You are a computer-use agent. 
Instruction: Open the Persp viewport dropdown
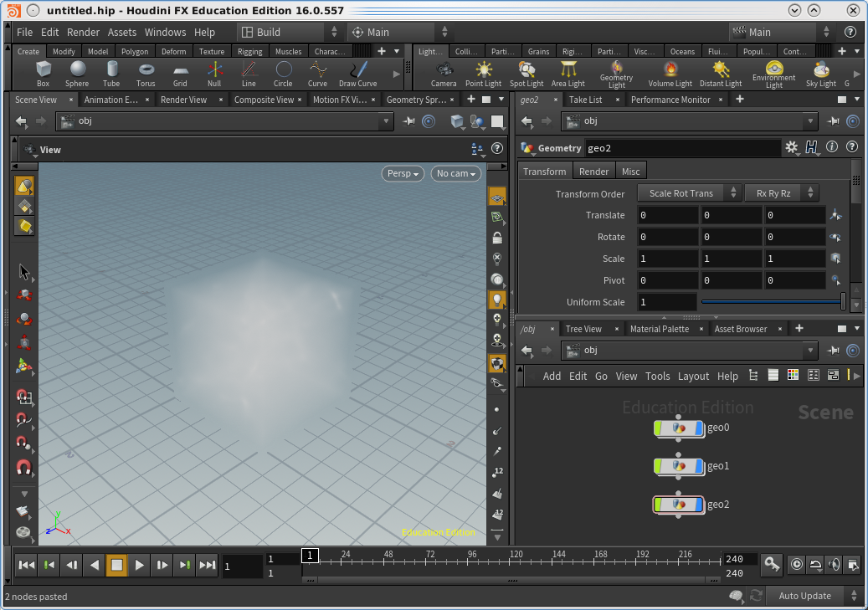pos(403,173)
